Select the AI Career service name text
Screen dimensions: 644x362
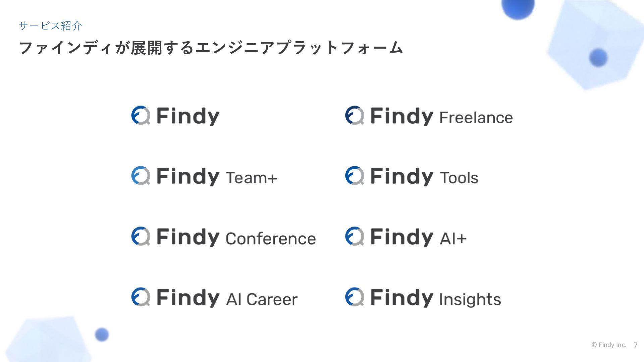pyautogui.click(x=262, y=299)
